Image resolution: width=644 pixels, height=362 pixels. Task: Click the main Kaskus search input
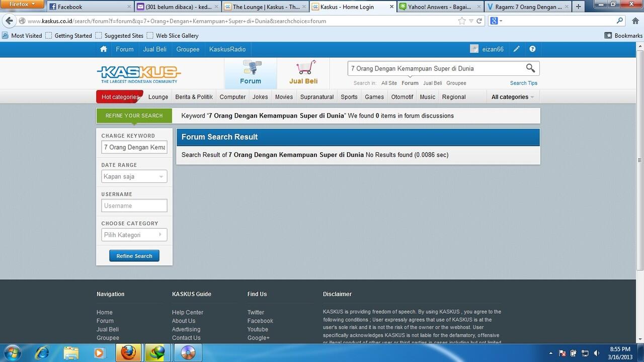click(x=435, y=68)
